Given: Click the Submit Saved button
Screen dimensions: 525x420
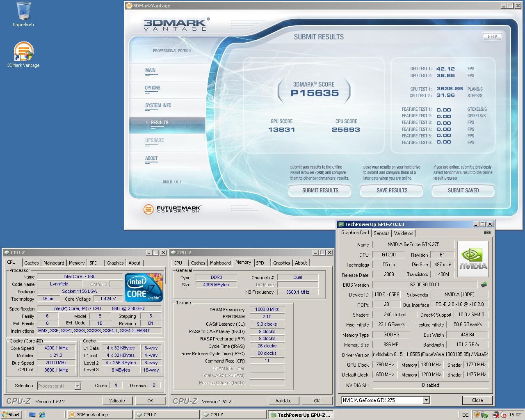Looking at the screenshot, I should tap(463, 190).
